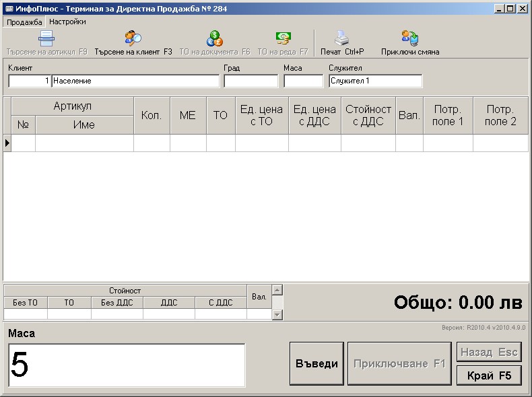Click the client name field Население
This screenshot has height=397, width=532.
click(x=135, y=81)
